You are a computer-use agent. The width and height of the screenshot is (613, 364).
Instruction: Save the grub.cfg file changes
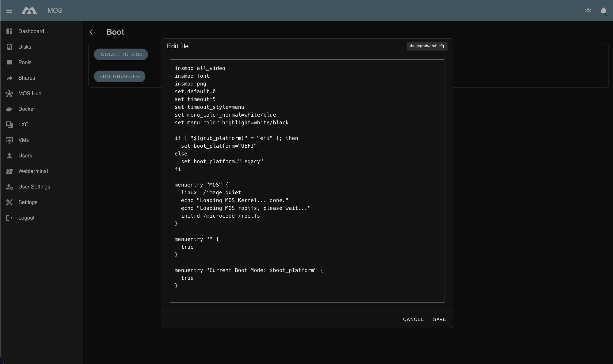click(439, 319)
